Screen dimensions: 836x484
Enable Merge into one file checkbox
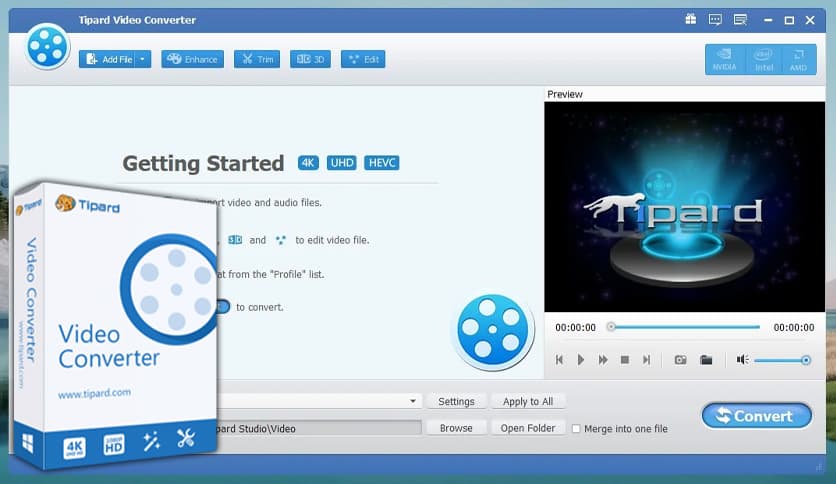tap(576, 429)
